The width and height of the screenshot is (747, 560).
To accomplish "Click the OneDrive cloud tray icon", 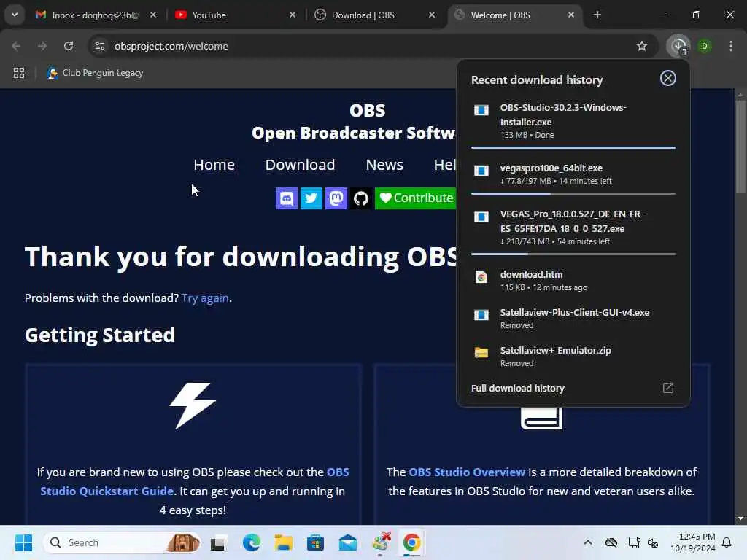I will coord(611,542).
